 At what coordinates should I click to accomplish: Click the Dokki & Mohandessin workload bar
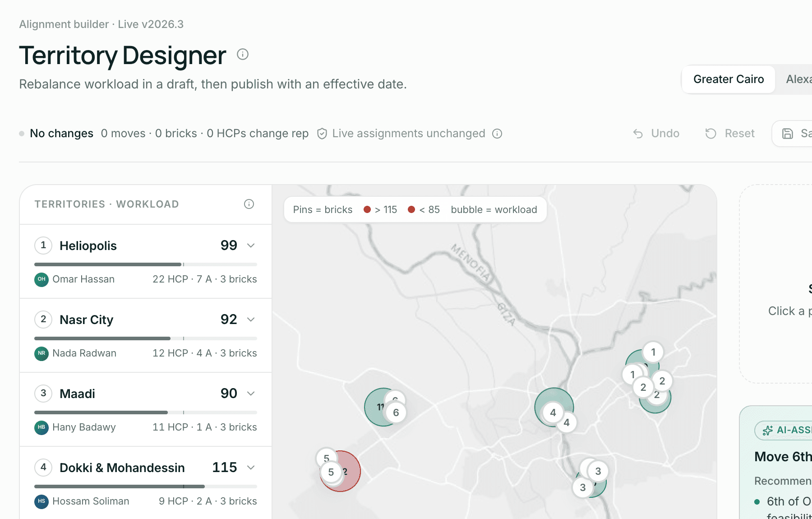click(x=146, y=487)
